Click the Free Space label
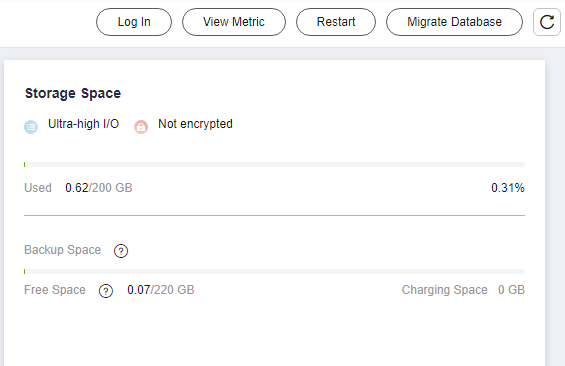The width and height of the screenshot is (565, 366). pyautogui.click(x=55, y=290)
